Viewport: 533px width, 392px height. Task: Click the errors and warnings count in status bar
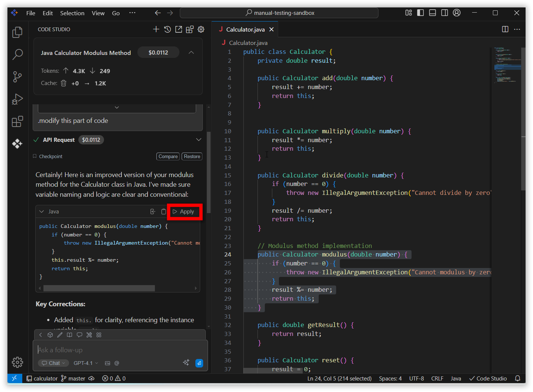coord(114,378)
